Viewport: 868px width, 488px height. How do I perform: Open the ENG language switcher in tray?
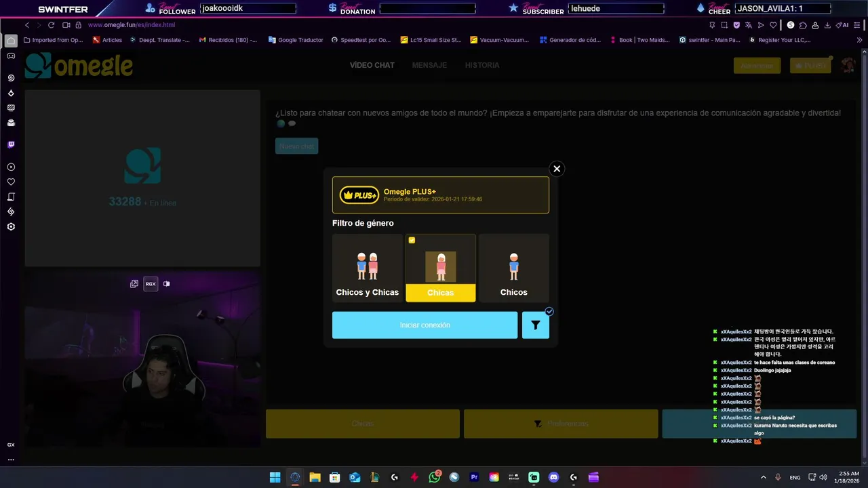coord(795,477)
